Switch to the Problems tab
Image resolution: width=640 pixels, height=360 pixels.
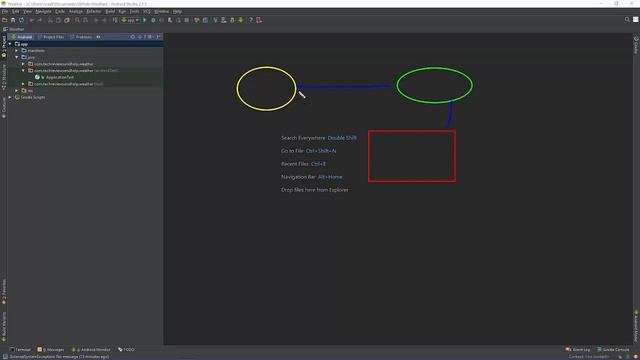point(81,37)
